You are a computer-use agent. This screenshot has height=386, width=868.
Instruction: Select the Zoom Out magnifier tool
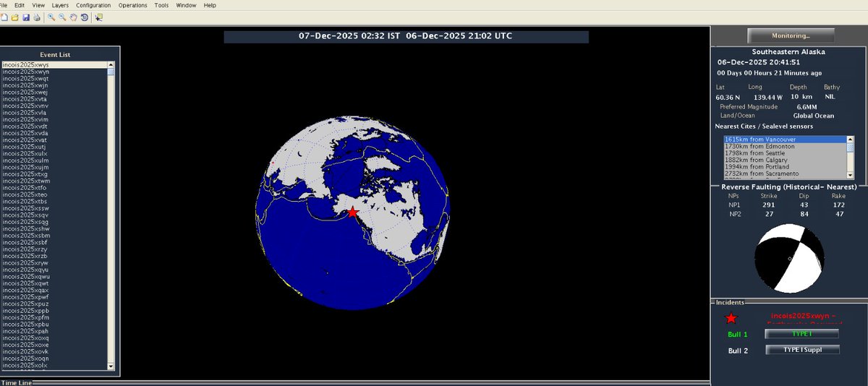(64, 17)
